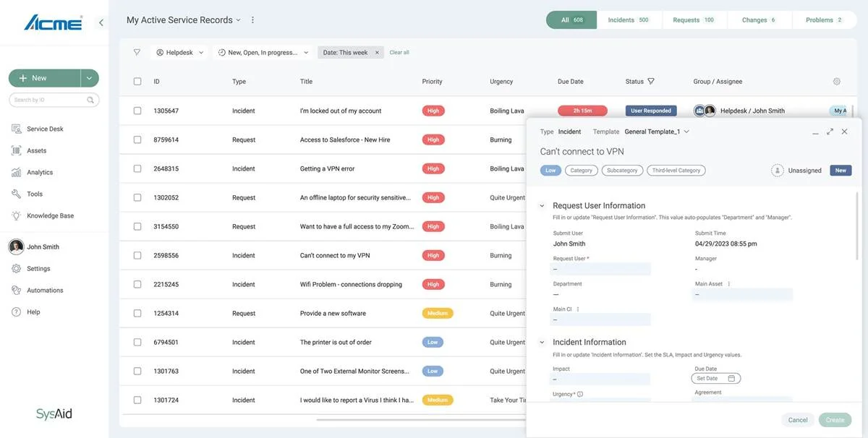The height and width of the screenshot is (438, 868).
Task: Click Create in the incident form
Action: click(835, 420)
